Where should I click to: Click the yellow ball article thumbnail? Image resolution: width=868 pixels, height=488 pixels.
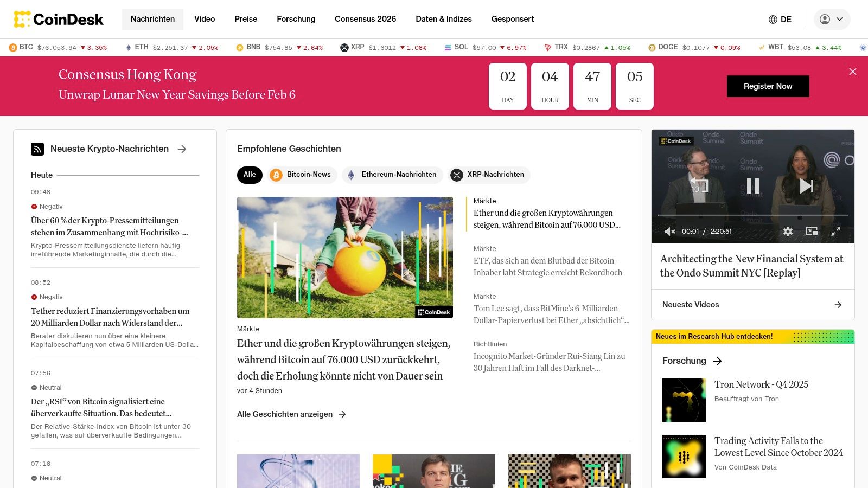click(x=344, y=257)
